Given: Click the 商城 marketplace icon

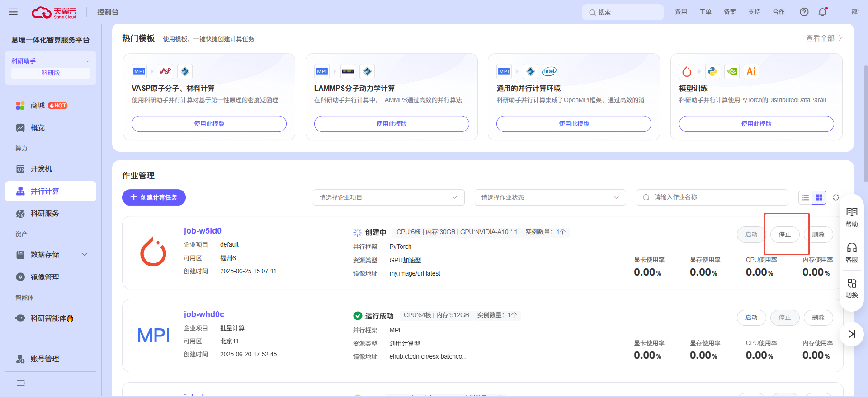Looking at the screenshot, I should 20,106.
